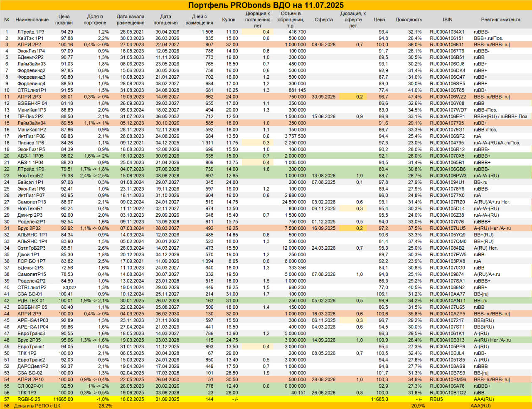Select the maturity date '01.09.2025'

click(x=167, y=399)
